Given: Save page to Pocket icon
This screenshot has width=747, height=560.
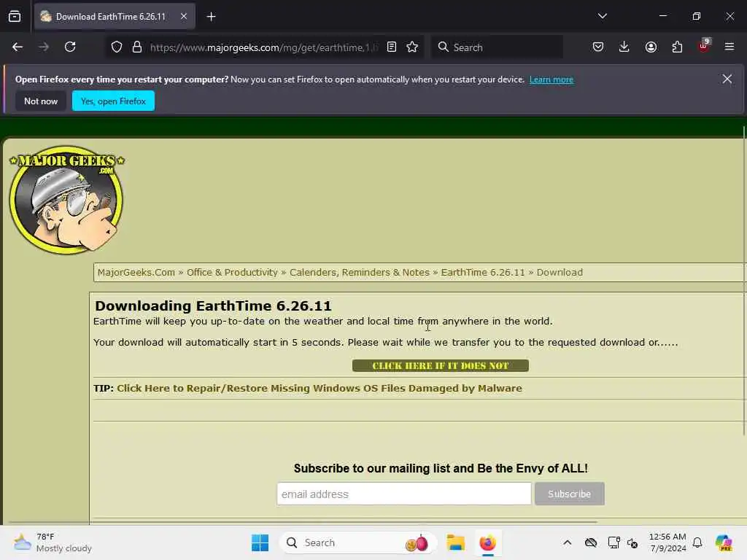Looking at the screenshot, I should click(x=598, y=47).
